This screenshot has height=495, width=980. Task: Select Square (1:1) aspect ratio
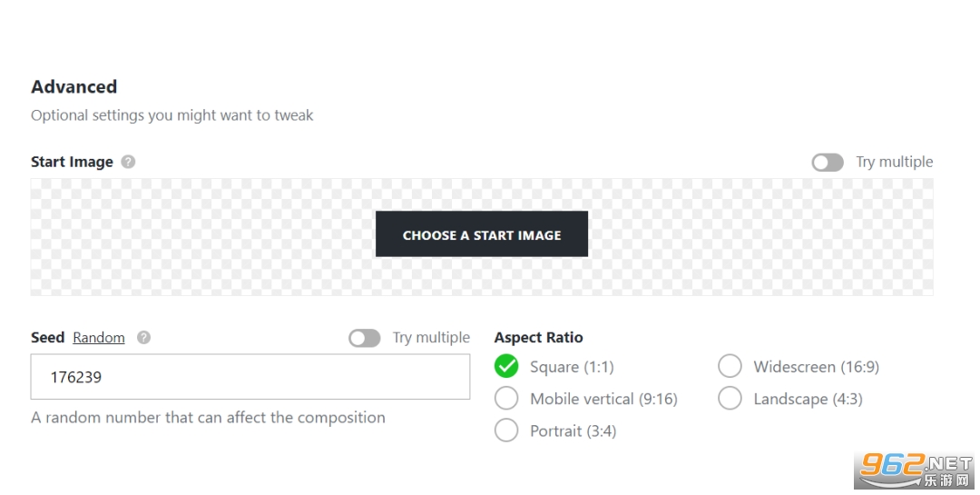coord(506,367)
